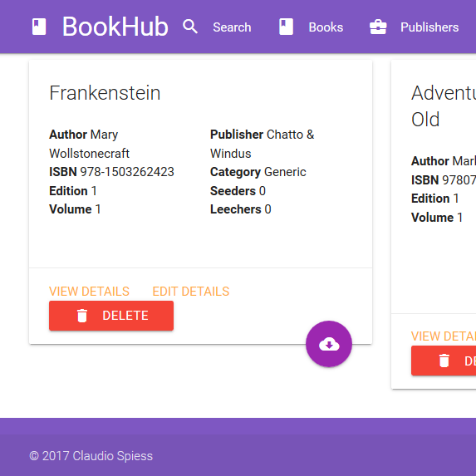The width and height of the screenshot is (476, 476).
Task: Download Frankenstein via purple cloud button
Action: [329, 344]
